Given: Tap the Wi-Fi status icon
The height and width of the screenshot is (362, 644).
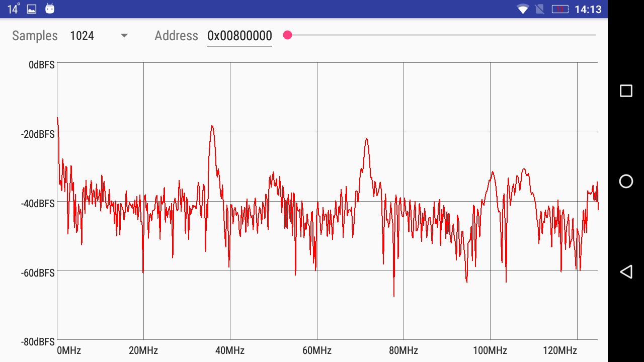Looking at the screenshot, I should [523, 9].
